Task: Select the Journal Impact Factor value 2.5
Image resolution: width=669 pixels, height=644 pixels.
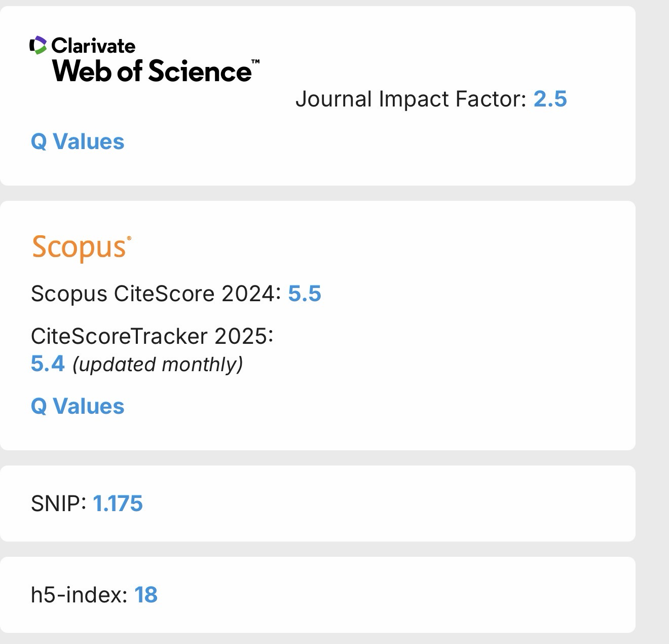Action: [x=550, y=99]
